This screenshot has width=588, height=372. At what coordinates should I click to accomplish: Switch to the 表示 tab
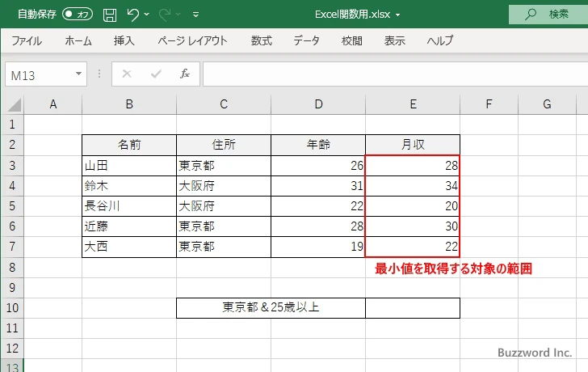tap(394, 40)
